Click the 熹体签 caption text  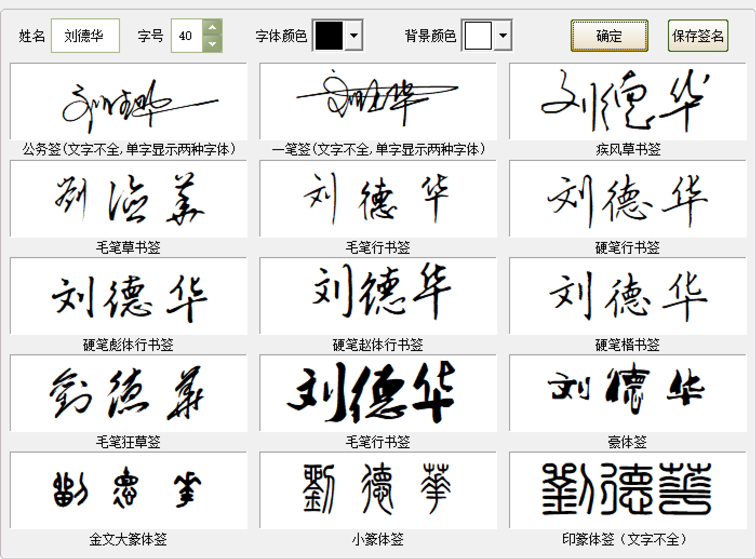[628, 442]
